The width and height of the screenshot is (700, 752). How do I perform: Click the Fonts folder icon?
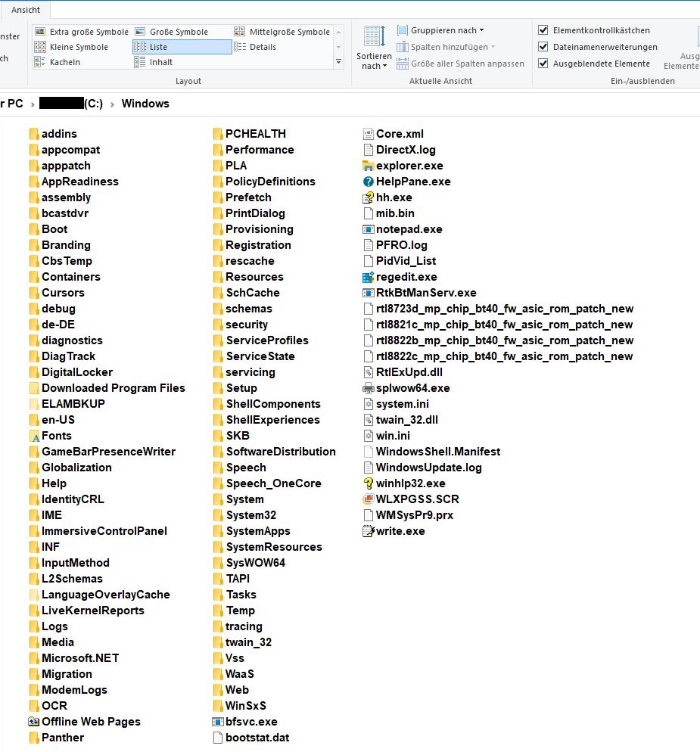tap(34, 436)
